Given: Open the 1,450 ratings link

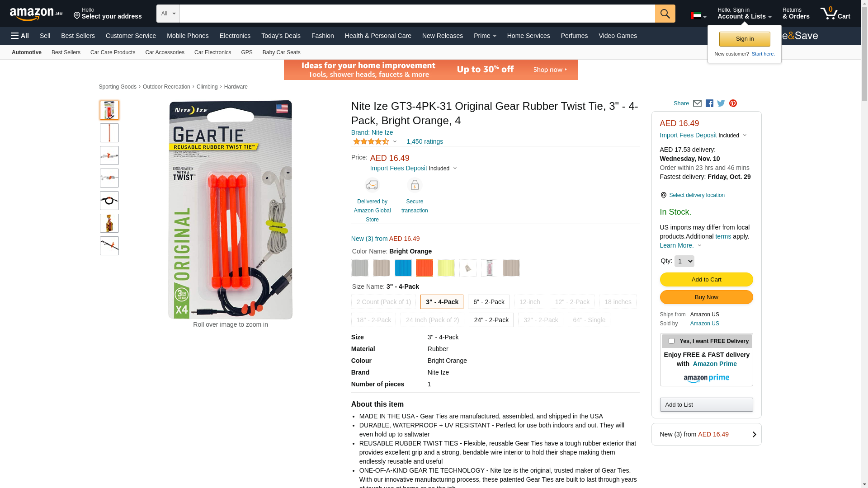Looking at the screenshot, I should coord(425,141).
